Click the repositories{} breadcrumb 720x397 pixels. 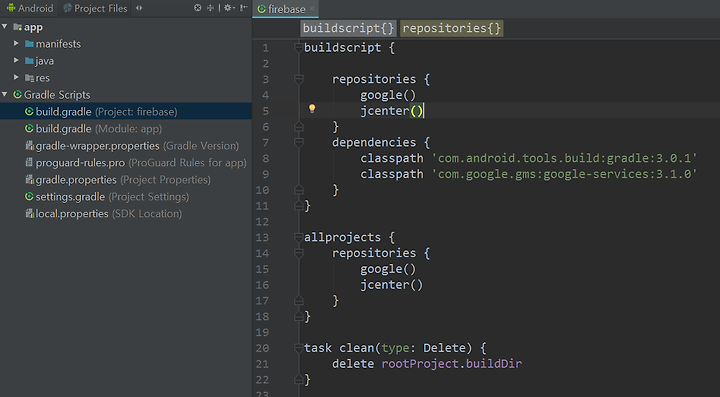452,28
